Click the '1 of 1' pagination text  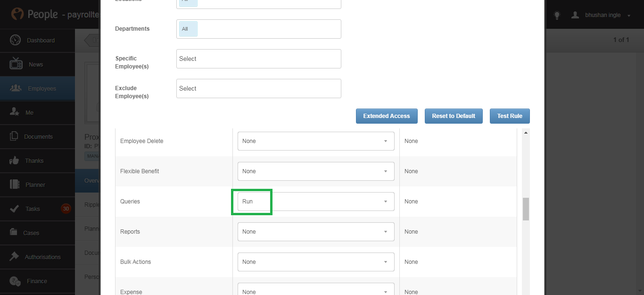(x=621, y=40)
